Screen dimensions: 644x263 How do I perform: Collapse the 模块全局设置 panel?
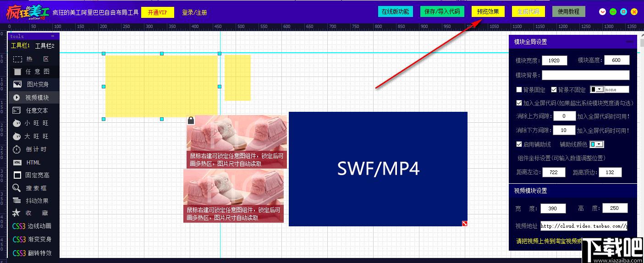(630, 42)
